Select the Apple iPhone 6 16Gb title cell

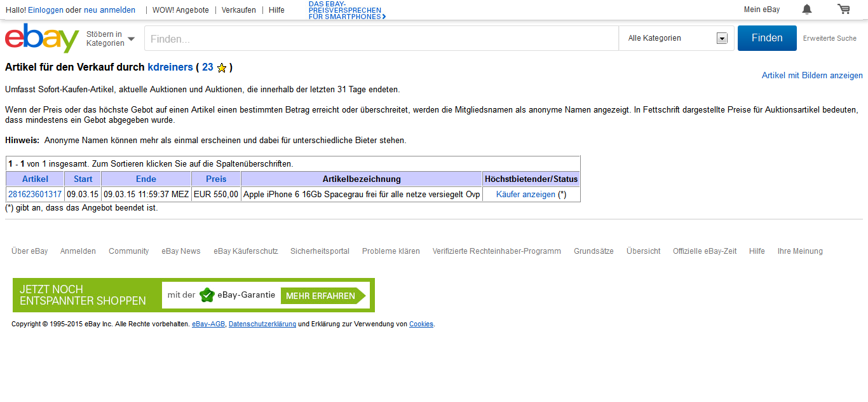pos(362,195)
